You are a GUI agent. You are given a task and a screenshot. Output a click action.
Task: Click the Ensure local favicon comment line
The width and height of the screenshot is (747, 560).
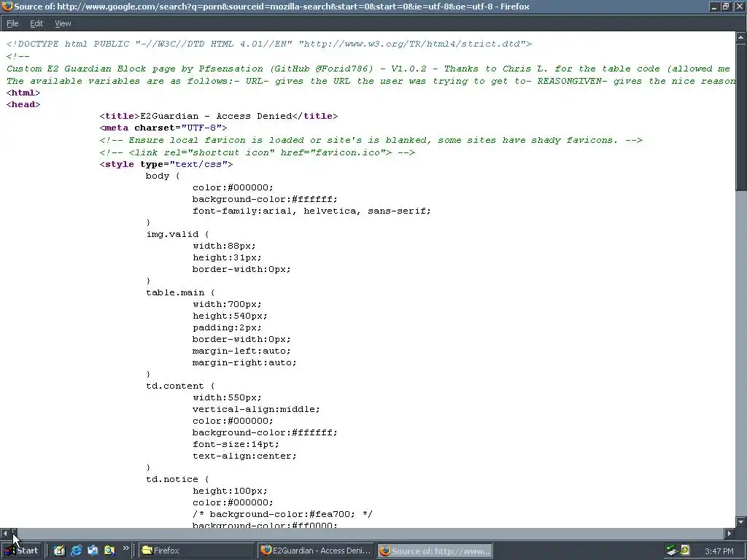coord(371,140)
